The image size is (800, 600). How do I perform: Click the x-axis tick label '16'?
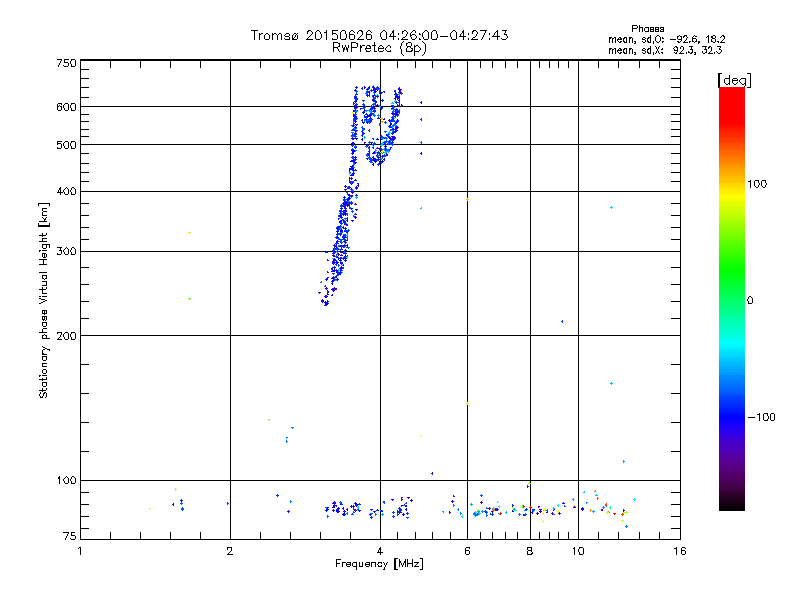(x=680, y=551)
